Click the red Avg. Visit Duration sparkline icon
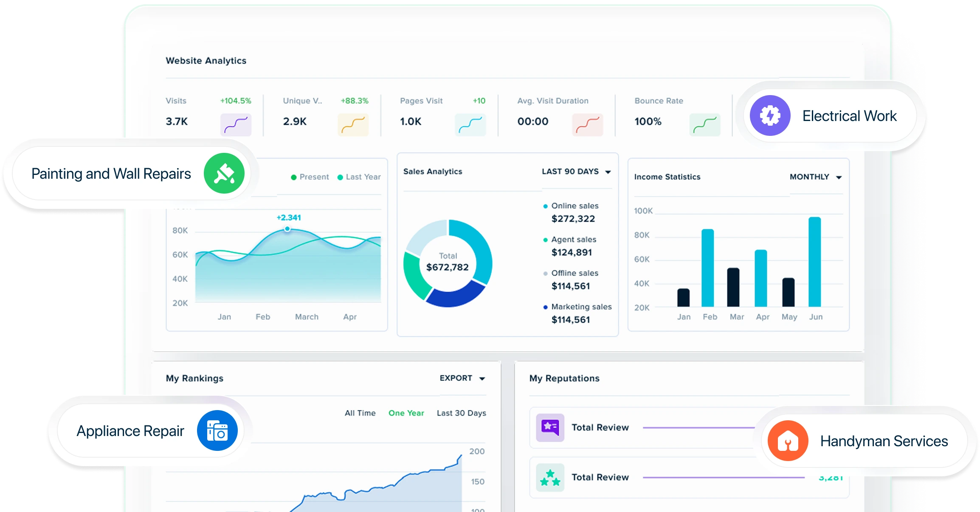This screenshot has height=512, width=980. tap(587, 124)
